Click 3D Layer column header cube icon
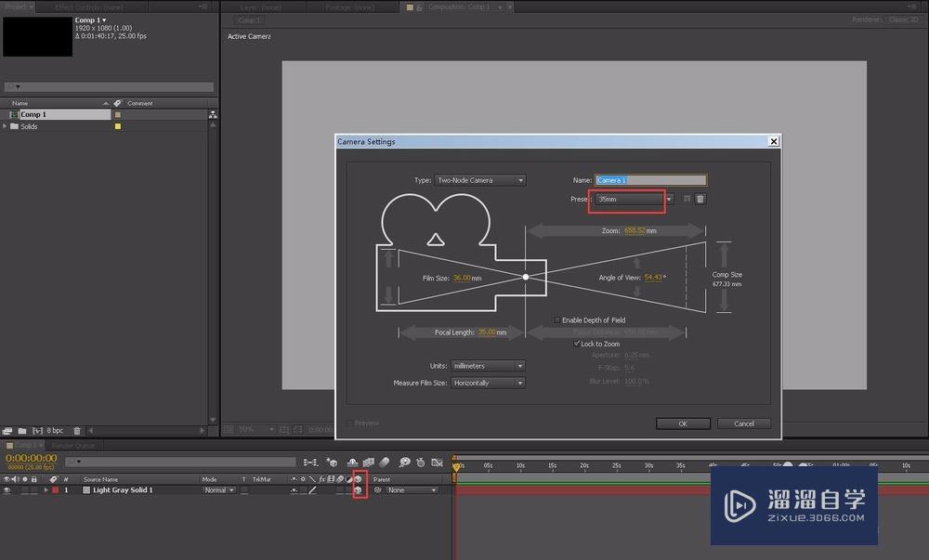The width and height of the screenshot is (929, 560). coord(358,479)
